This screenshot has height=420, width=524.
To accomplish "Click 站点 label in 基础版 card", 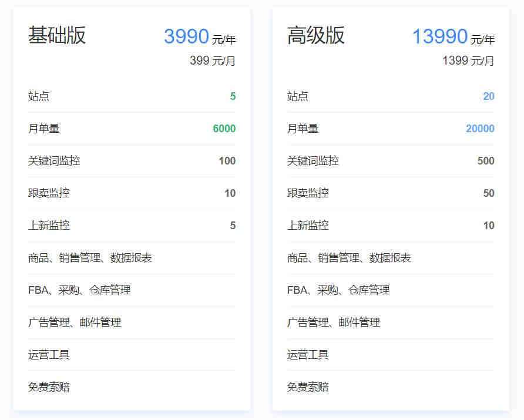I will click(x=39, y=96).
